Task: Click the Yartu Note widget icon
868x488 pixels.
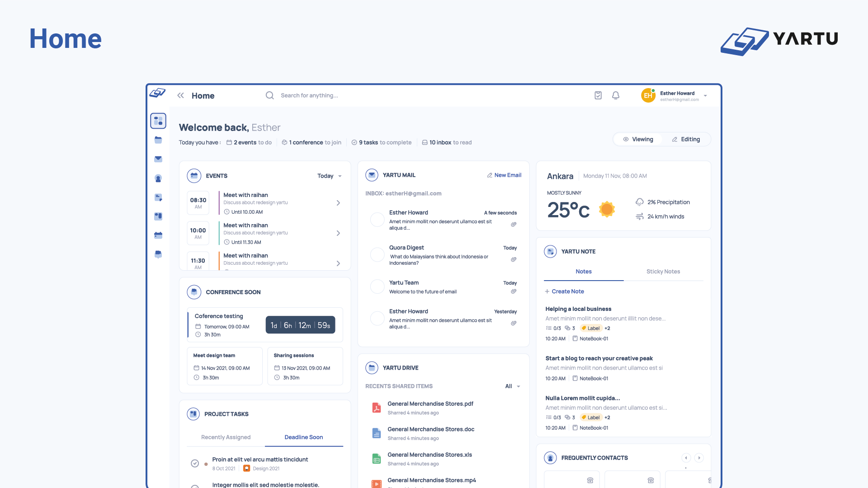Action: coord(550,251)
